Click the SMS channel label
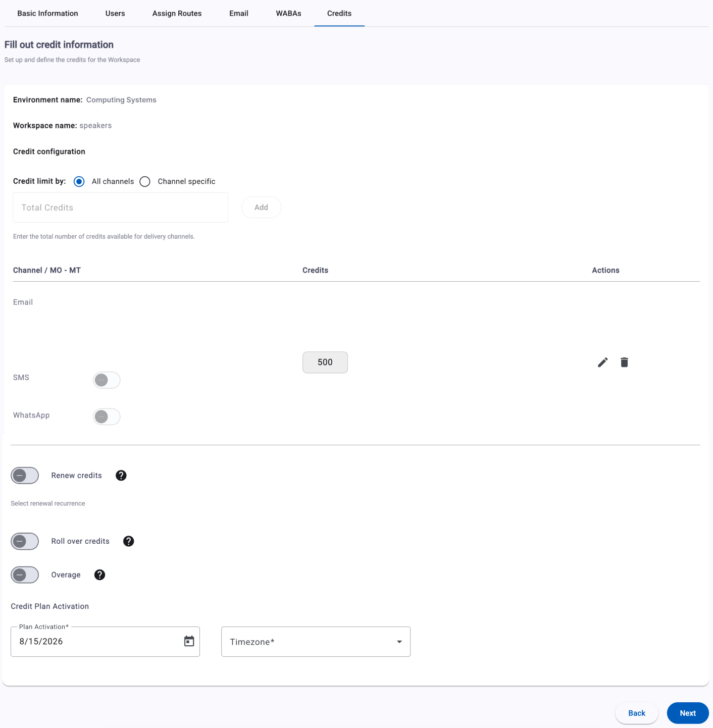The height and width of the screenshot is (728, 713). click(21, 378)
